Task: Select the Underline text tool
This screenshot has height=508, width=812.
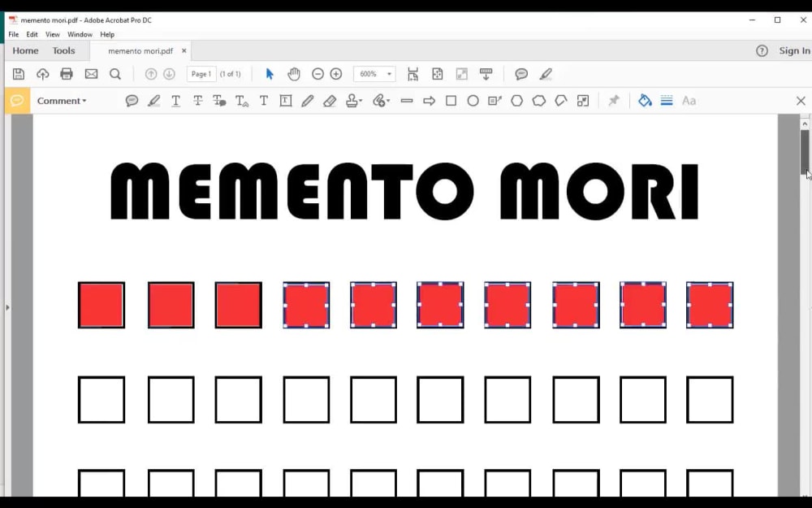Action: click(175, 101)
